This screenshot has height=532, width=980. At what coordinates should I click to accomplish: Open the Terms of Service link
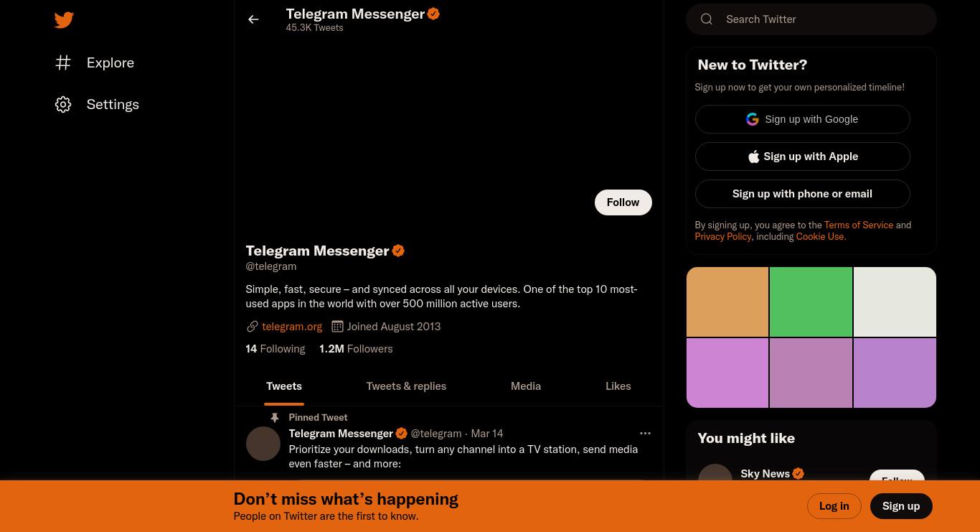[x=859, y=225]
